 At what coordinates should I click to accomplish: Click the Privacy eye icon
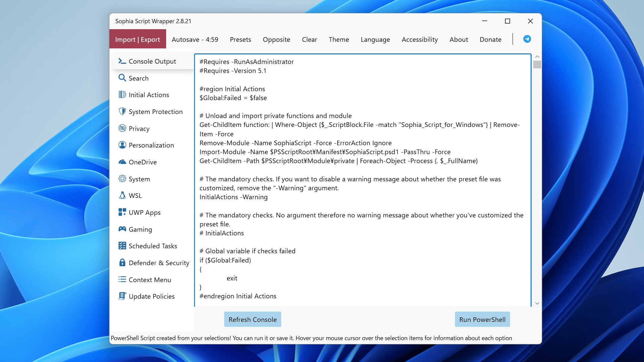pos(122,128)
